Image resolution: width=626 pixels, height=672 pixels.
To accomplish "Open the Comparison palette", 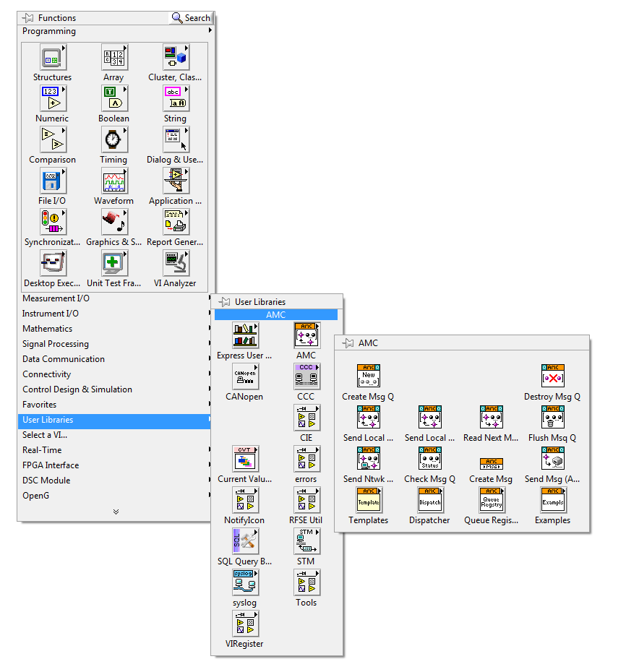I will click(53, 139).
